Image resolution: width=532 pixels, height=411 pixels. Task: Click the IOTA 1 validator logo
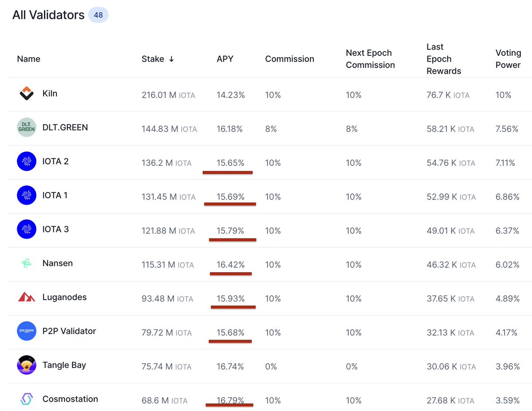click(26, 195)
